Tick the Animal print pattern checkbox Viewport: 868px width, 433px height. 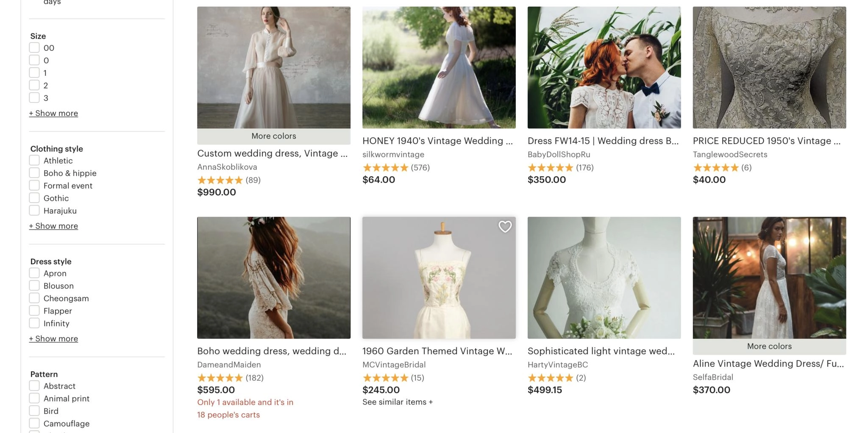pyautogui.click(x=34, y=398)
